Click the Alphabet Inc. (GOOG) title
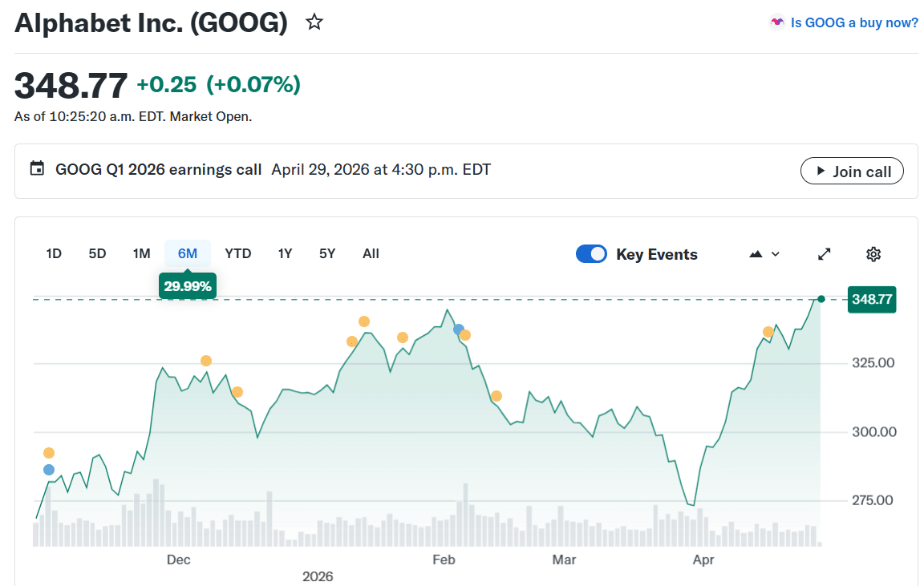Screen dimensions: 924x586 click(151, 23)
